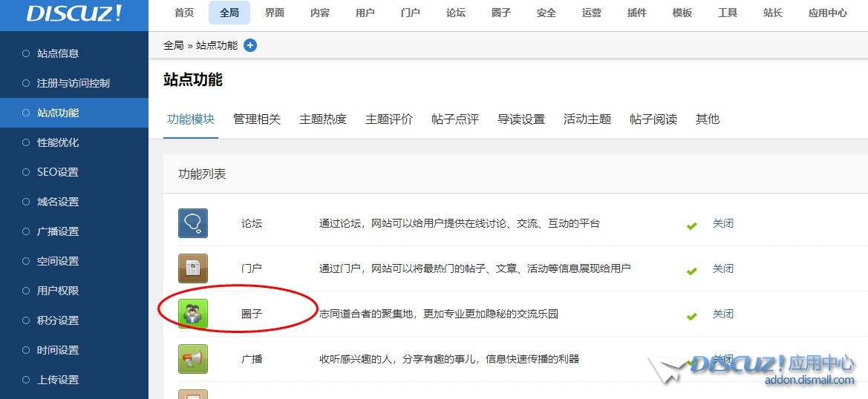Open the 用户 top navigation menu

(x=365, y=13)
